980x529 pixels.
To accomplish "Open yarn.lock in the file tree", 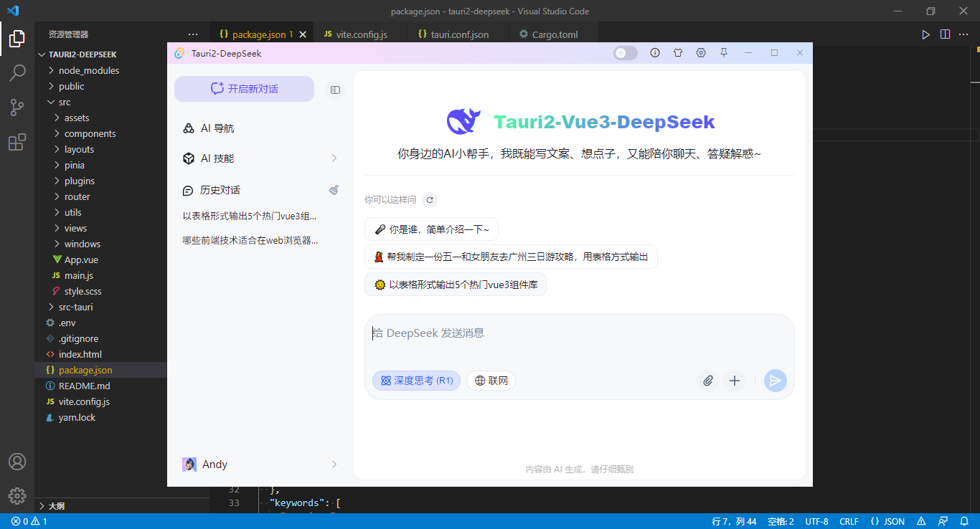I will click(77, 417).
